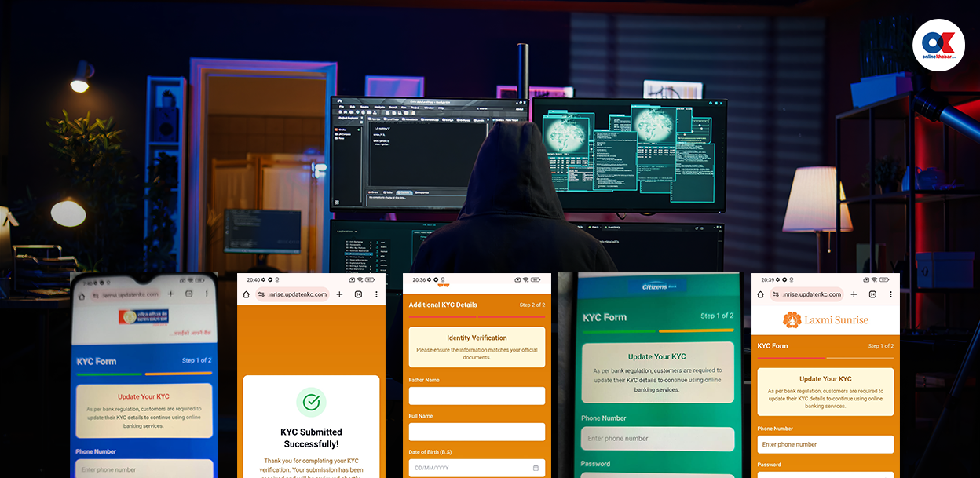The width and height of the screenshot is (980, 478).
Task: Focus the phone number field on the Laxmi Sunrise form
Action: (x=825, y=444)
